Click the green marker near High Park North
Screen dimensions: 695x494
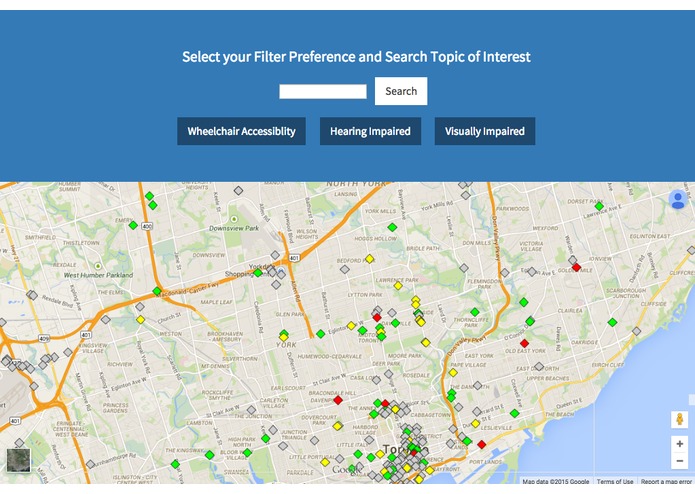(265, 438)
